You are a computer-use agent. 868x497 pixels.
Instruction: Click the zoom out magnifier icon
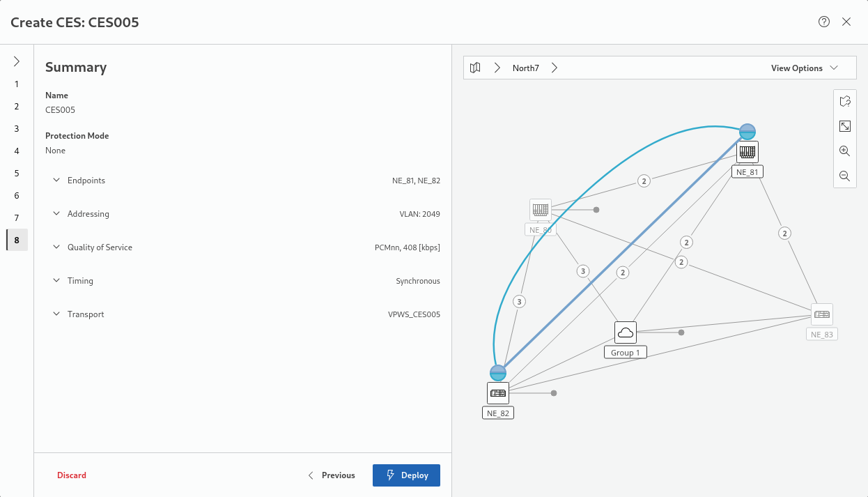pyautogui.click(x=844, y=176)
